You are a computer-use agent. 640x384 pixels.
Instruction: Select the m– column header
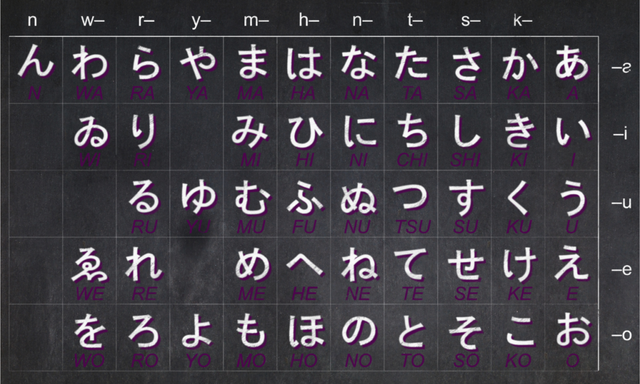coord(256,21)
